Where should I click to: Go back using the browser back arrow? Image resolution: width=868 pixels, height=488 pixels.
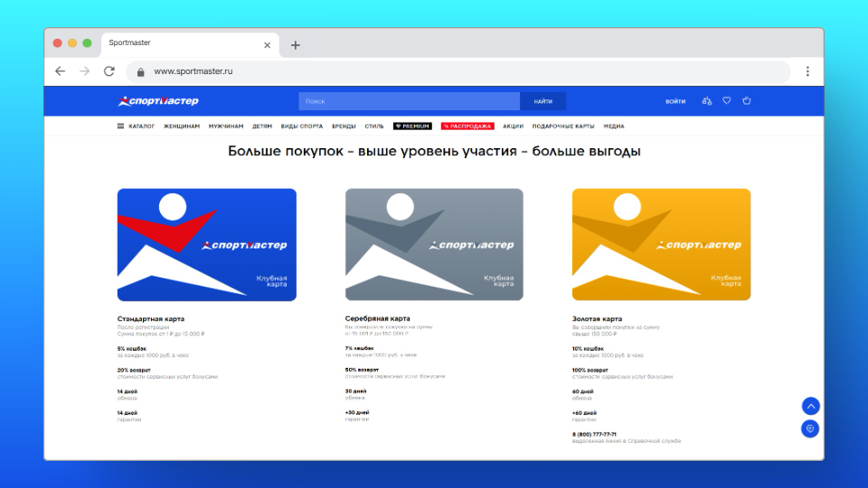[60, 71]
